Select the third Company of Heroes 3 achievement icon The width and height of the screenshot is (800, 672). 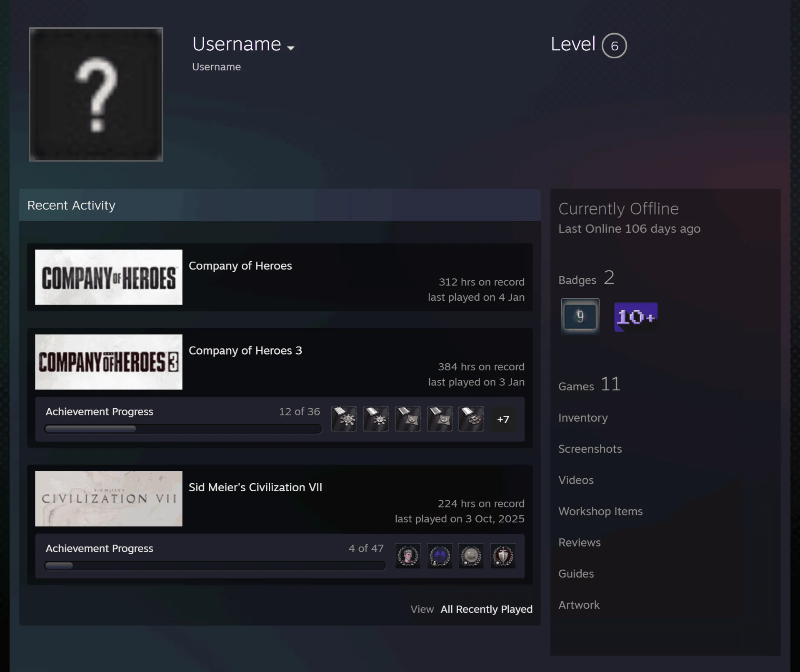coord(408,419)
